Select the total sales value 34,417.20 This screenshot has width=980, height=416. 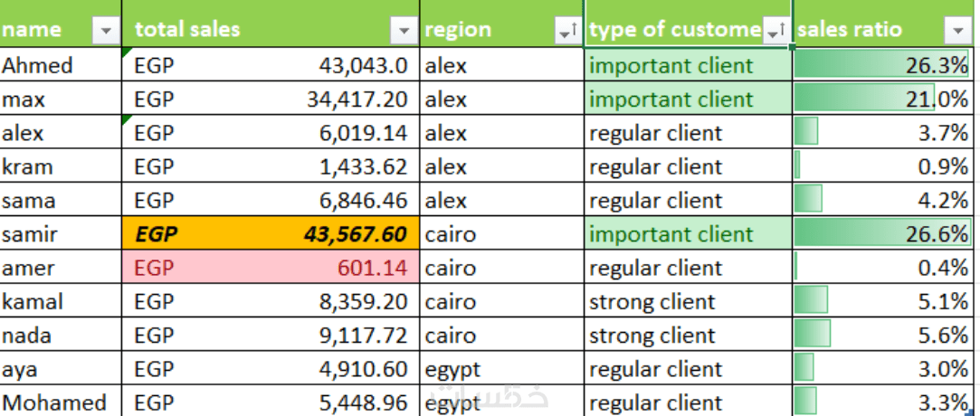(x=271, y=99)
